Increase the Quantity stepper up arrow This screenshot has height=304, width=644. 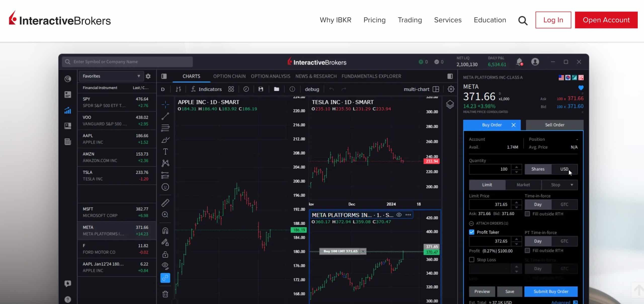[x=516, y=167]
